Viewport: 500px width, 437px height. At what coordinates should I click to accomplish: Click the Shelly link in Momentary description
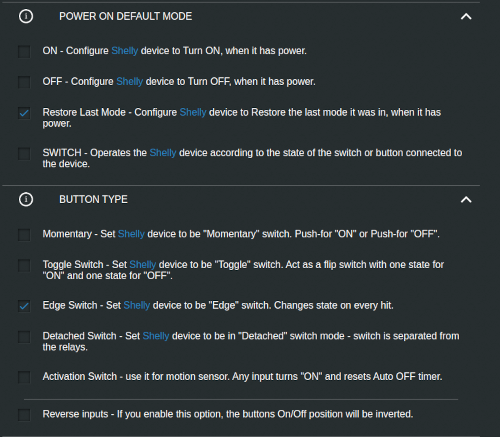pyautogui.click(x=131, y=234)
